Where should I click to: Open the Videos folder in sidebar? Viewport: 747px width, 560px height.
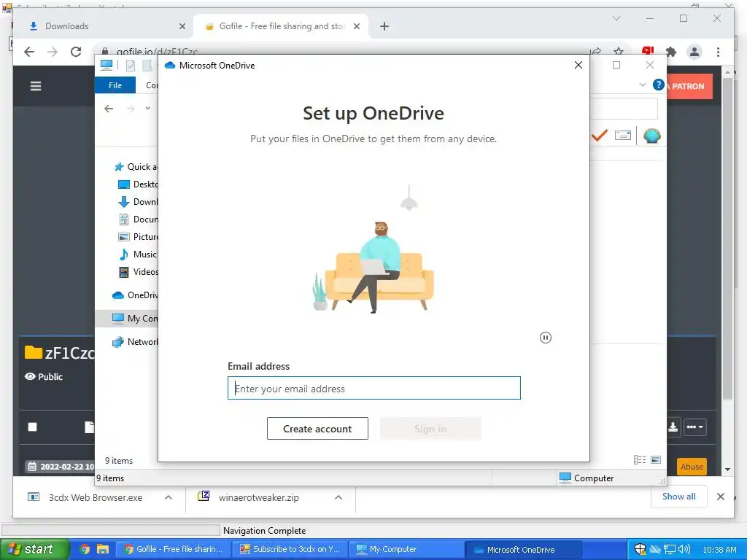click(x=138, y=272)
